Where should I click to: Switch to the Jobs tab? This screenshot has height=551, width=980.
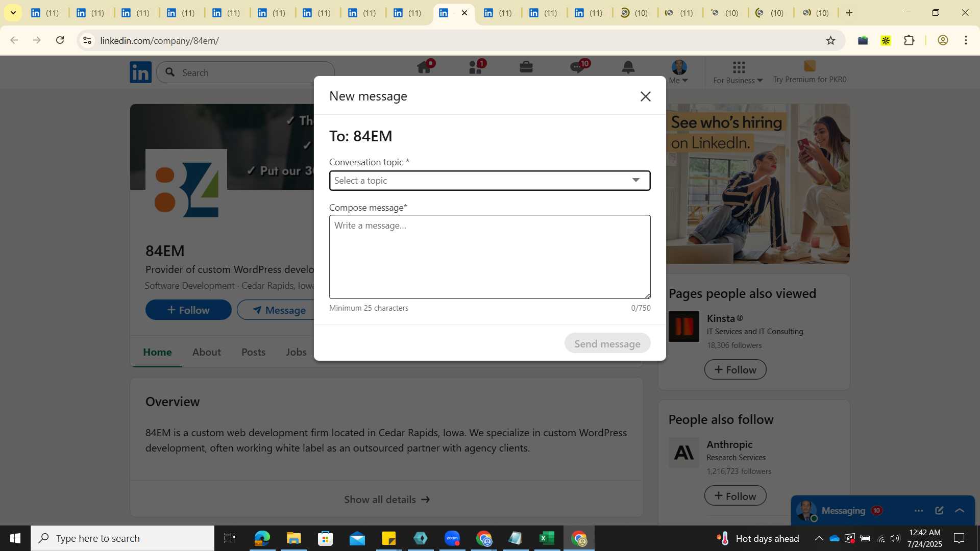[x=296, y=352]
